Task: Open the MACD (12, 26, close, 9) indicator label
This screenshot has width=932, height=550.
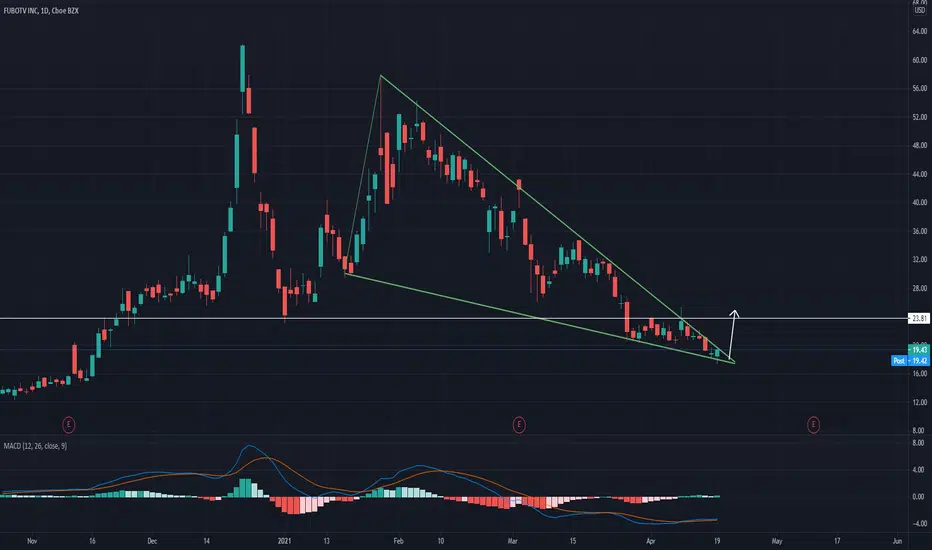Action: click(35, 446)
